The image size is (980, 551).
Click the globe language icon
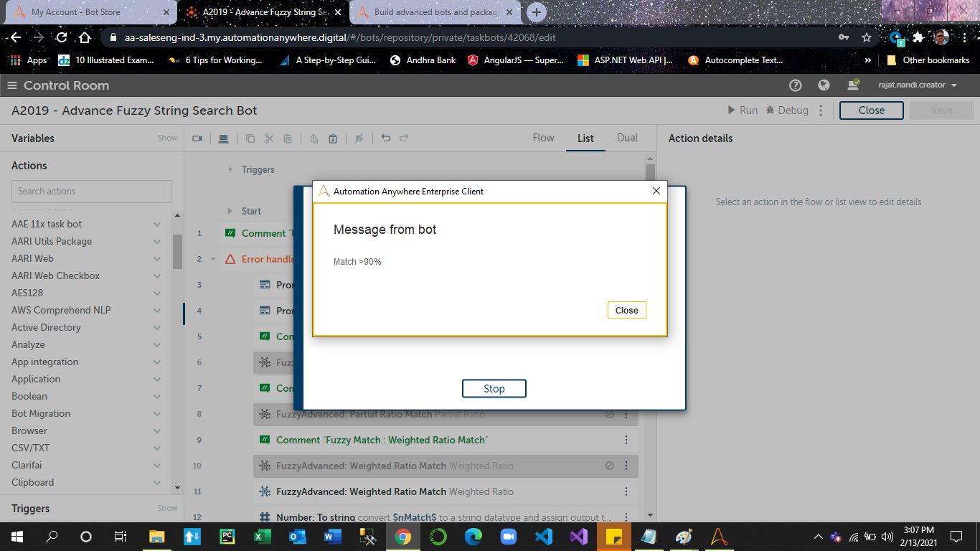coord(824,85)
